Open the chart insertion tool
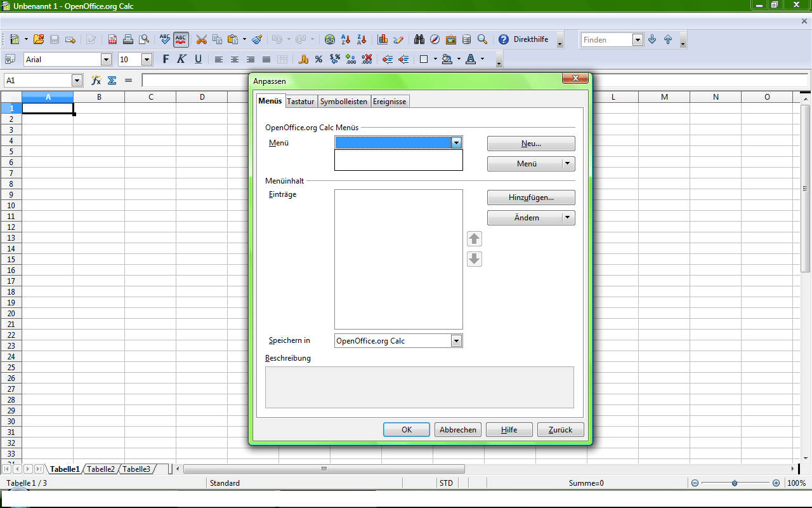812x508 pixels. (383, 39)
